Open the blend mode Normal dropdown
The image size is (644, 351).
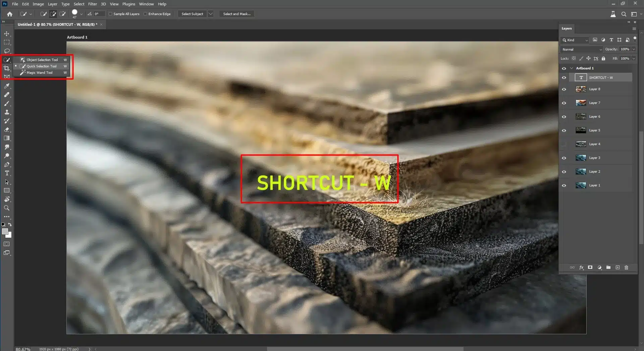582,49
